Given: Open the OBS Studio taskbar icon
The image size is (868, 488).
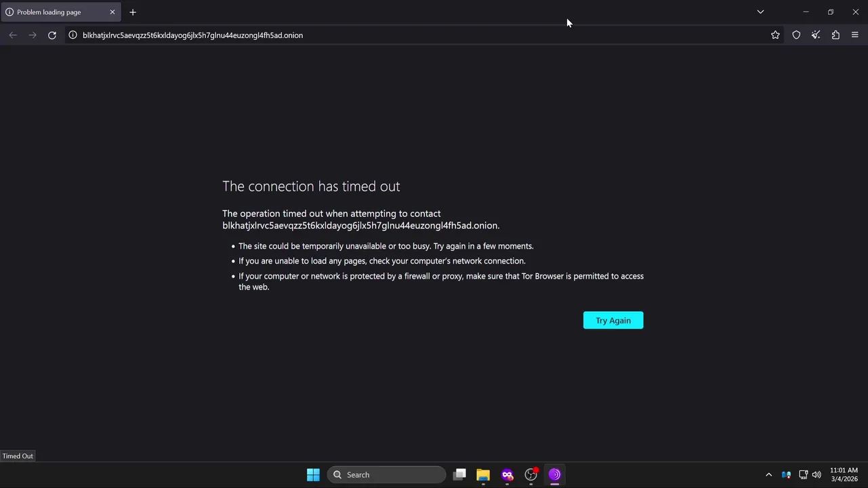Looking at the screenshot, I should (x=531, y=474).
